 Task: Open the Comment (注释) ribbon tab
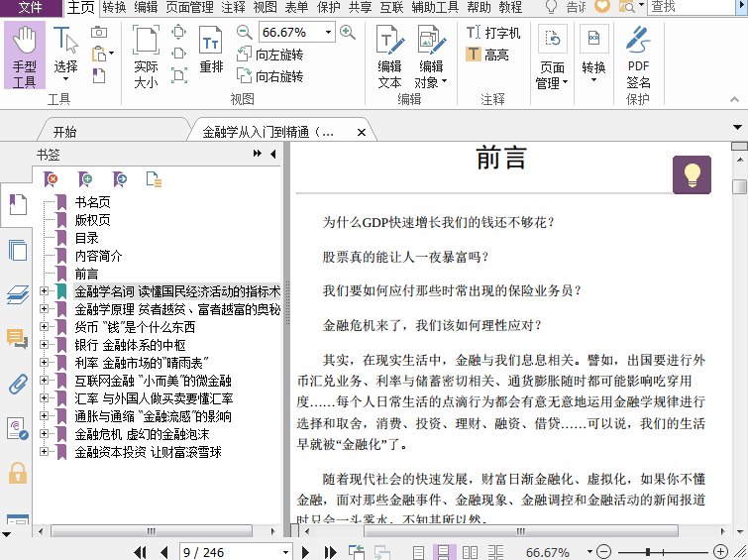pos(233,7)
